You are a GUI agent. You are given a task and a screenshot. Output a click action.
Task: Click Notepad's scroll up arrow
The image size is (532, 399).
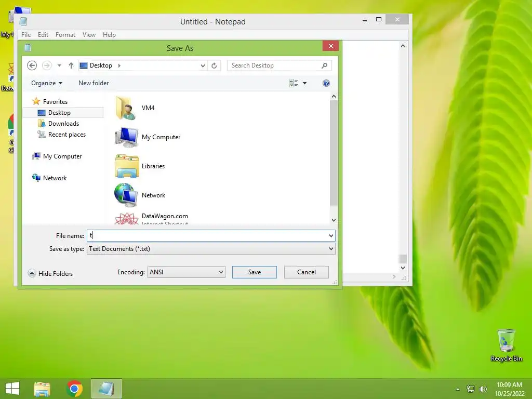click(x=403, y=46)
